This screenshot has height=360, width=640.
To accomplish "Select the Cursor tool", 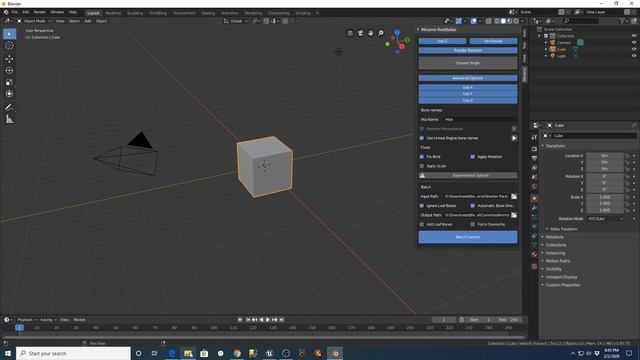I will coord(9,46).
